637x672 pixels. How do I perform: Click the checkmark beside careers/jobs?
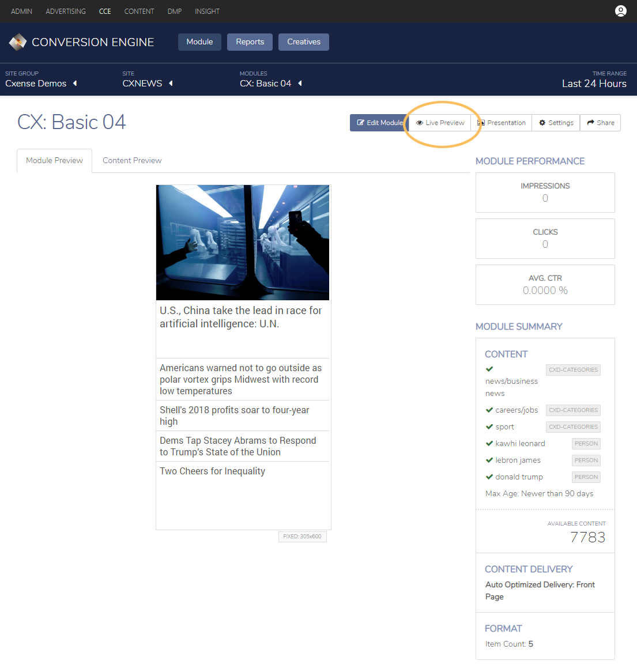pos(489,410)
